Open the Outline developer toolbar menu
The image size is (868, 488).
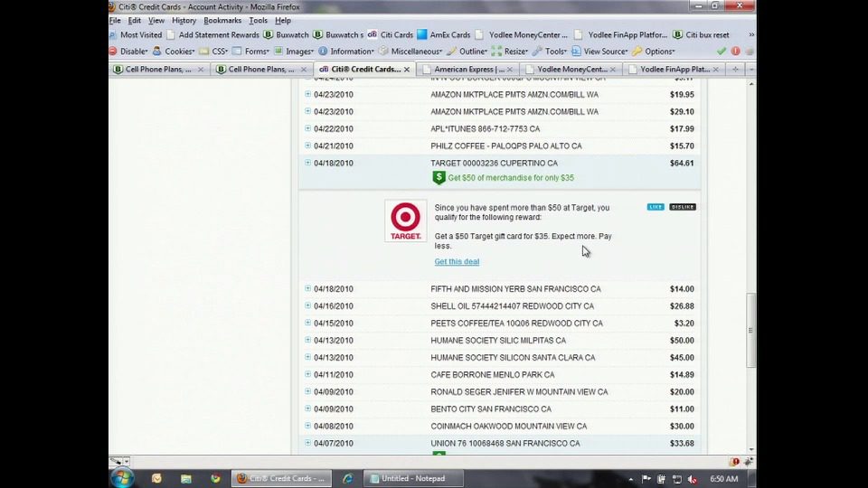(x=467, y=51)
